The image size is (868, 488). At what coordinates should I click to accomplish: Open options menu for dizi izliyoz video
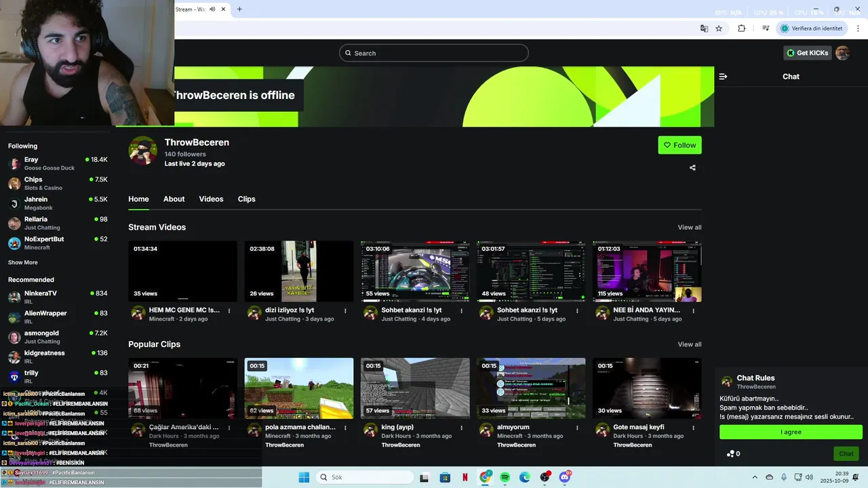point(345,310)
